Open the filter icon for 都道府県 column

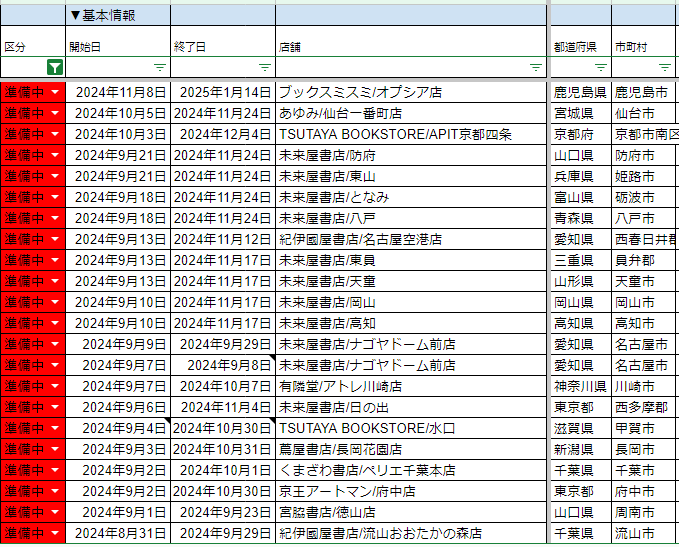[601, 68]
